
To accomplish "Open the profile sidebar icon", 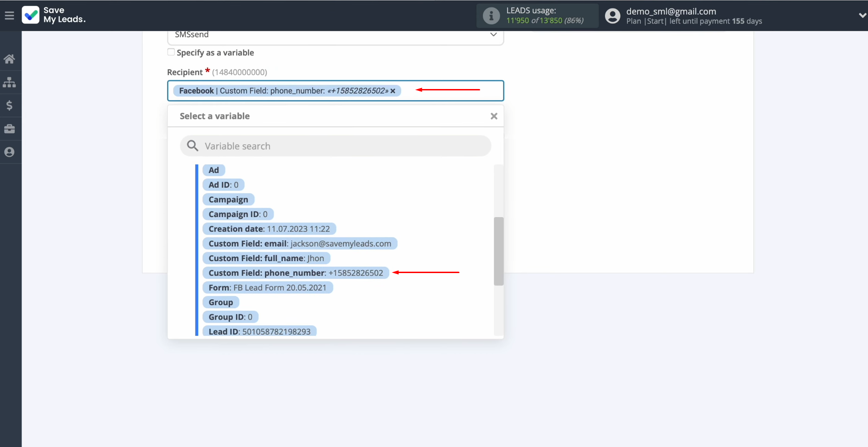I will click(9, 152).
